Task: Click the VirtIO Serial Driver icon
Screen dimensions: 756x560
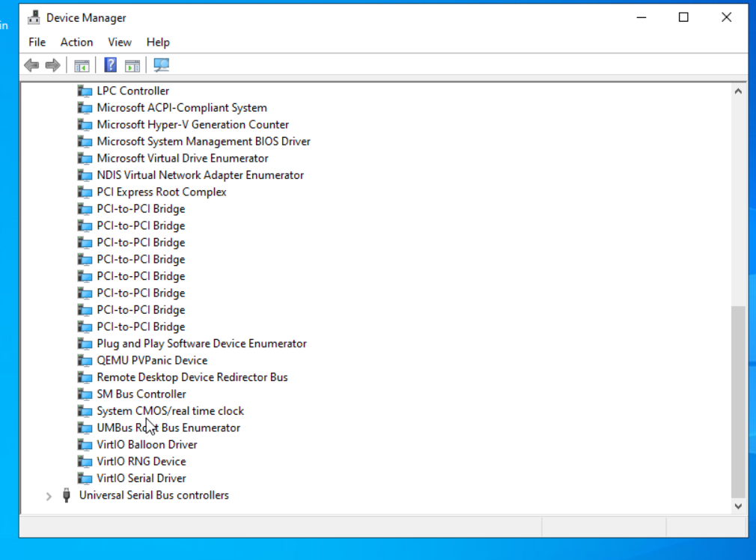Action: pos(85,478)
